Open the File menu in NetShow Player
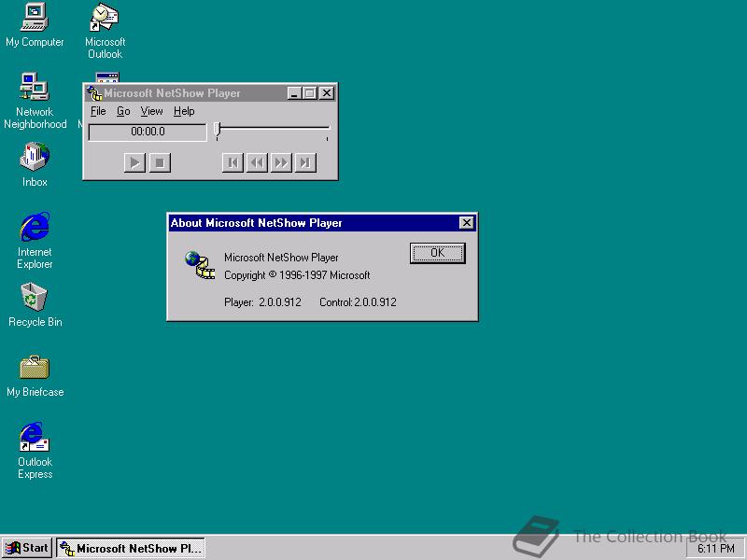The width and height of the screenshot is (747, 560). point(98,111)
